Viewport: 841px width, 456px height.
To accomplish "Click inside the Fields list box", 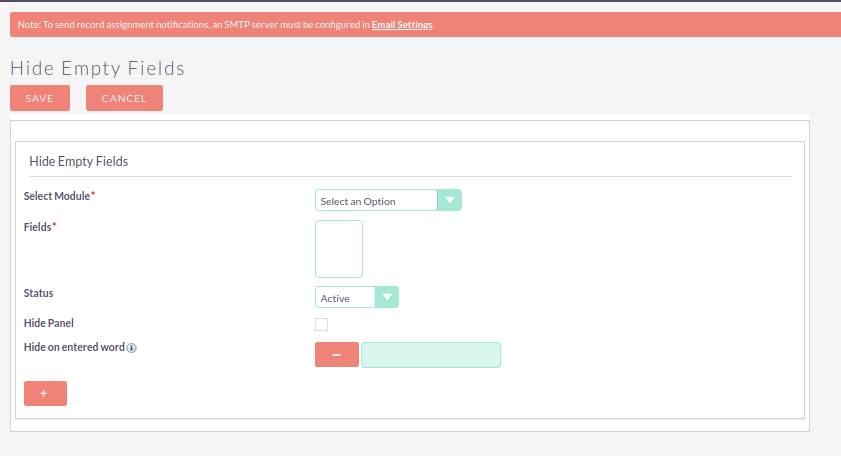I will click(x=339, y=249).
